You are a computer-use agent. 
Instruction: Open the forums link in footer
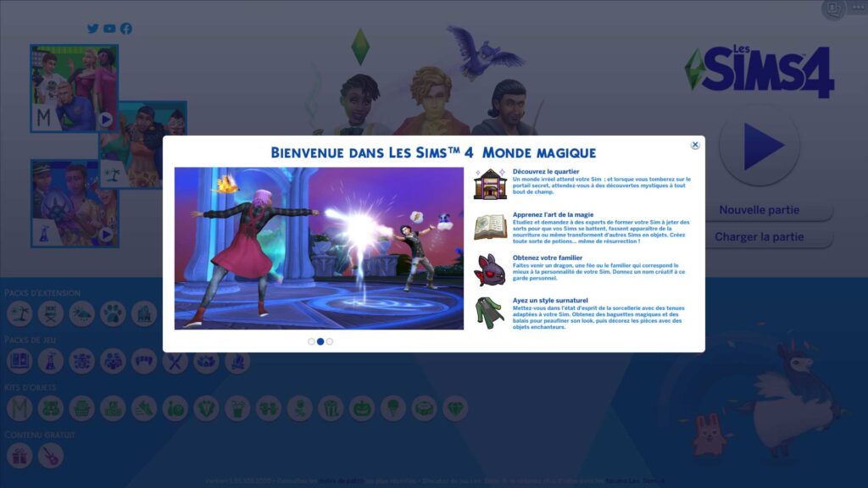pos(634,481)
